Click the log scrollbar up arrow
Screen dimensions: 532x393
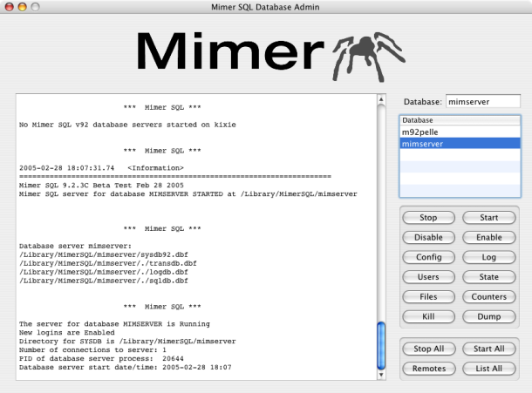[381, 99]
